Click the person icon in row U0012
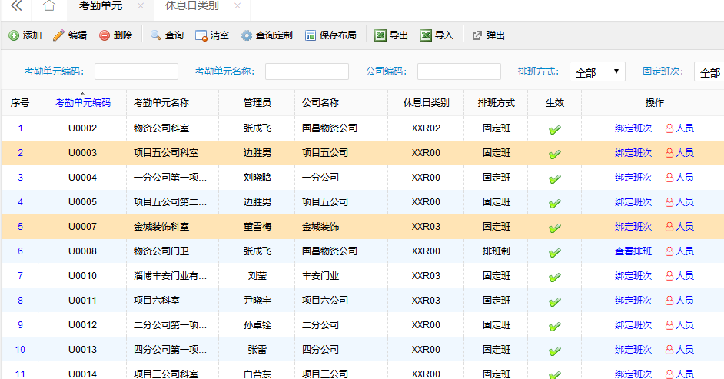Screen dimensions: 724x379 (x=670, y=325)
